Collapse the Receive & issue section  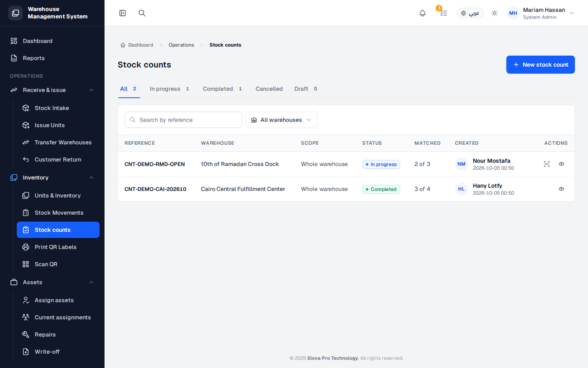coord(52,90)
